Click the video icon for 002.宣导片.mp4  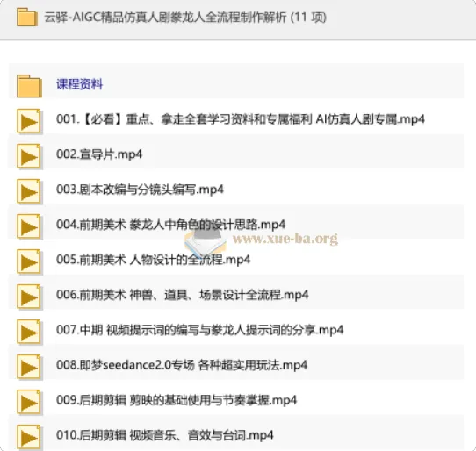(29, 156)
